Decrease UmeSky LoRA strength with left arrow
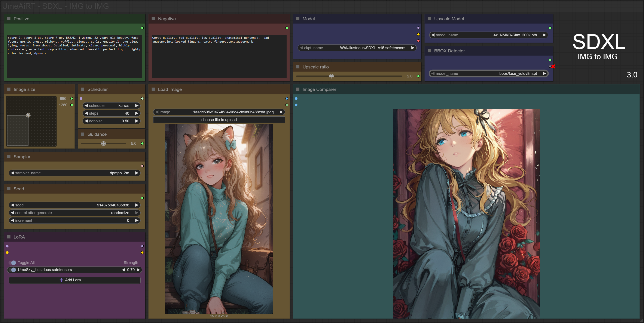Image resolution: width=644 pixels, height=323 pixels. click(123, 270)
